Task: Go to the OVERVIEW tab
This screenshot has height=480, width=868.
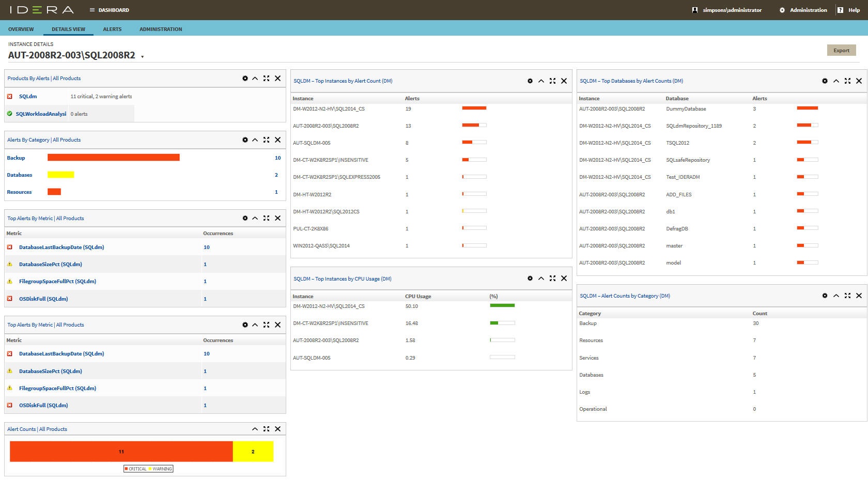Action: tap(21, 29)
